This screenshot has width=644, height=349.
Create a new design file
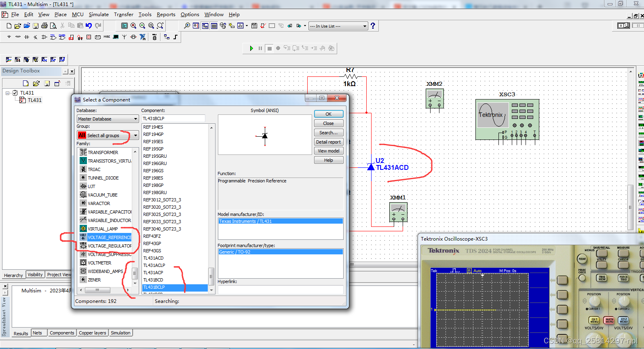point(9,25)
